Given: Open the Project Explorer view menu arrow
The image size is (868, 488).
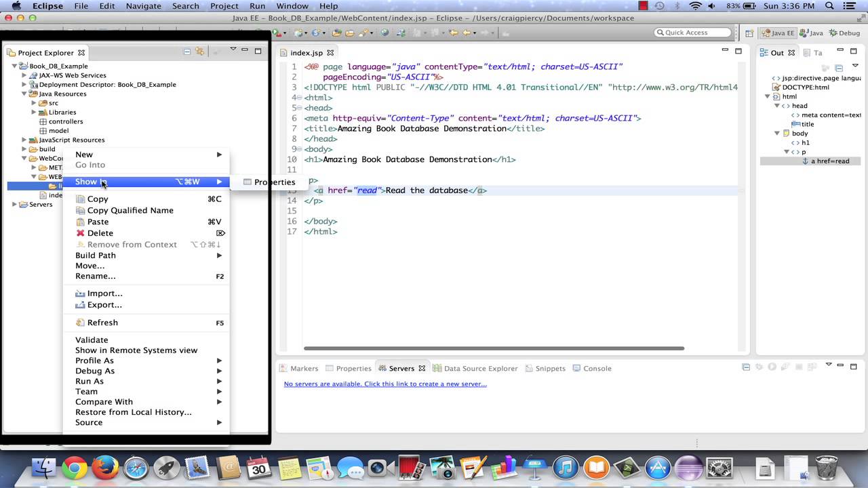Looking at the screenshot, I should [x=233, y=49].
